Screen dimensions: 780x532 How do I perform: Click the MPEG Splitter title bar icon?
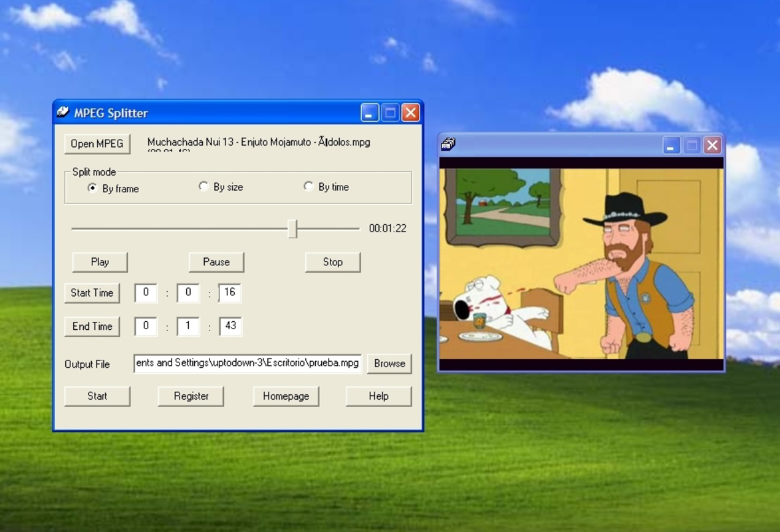click(x=63, y=112)
